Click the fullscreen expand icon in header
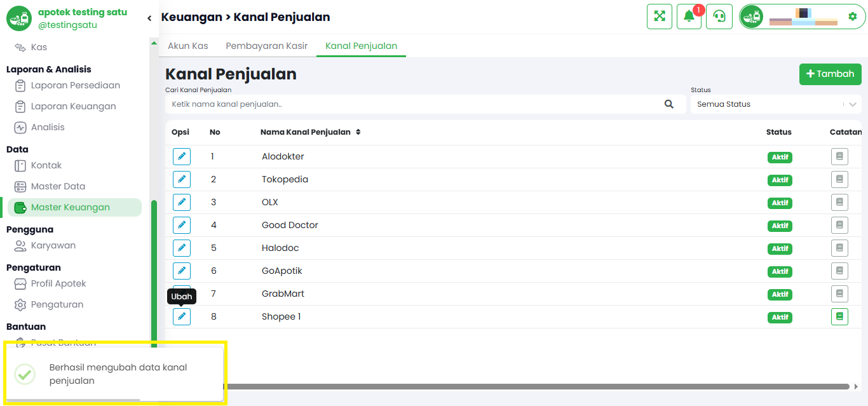Image resolution: width=868 pixels, height=406 pixels. pos(660,17)
